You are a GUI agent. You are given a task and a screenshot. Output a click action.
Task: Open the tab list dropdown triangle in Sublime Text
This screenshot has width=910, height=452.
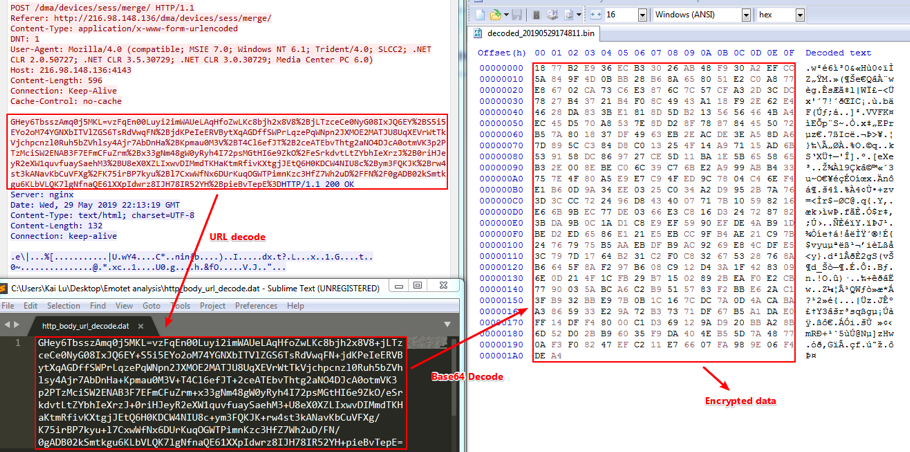[447, 324]
